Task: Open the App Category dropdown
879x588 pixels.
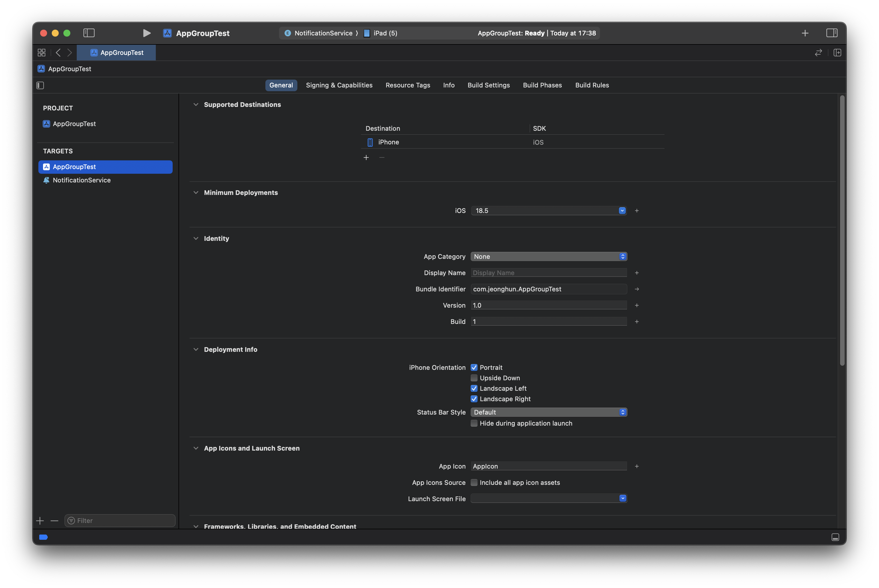Action: click(549, 257)
